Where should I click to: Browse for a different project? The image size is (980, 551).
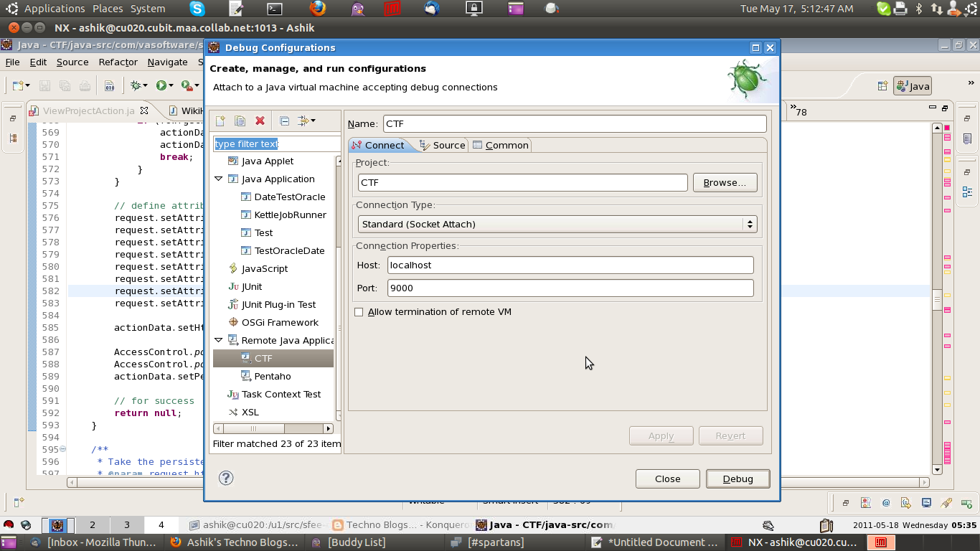tap(724, 182)
